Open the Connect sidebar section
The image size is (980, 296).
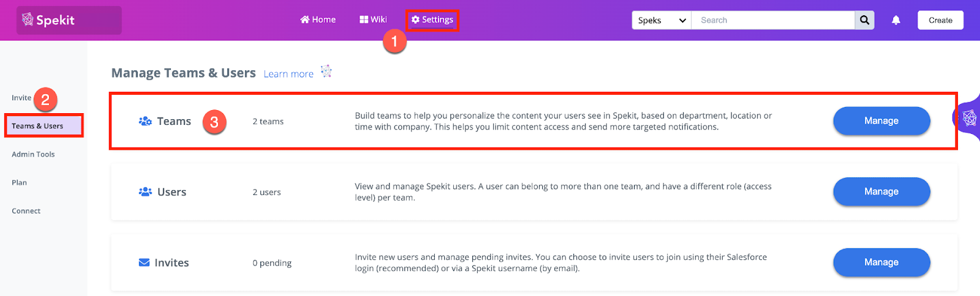[26, 211]
